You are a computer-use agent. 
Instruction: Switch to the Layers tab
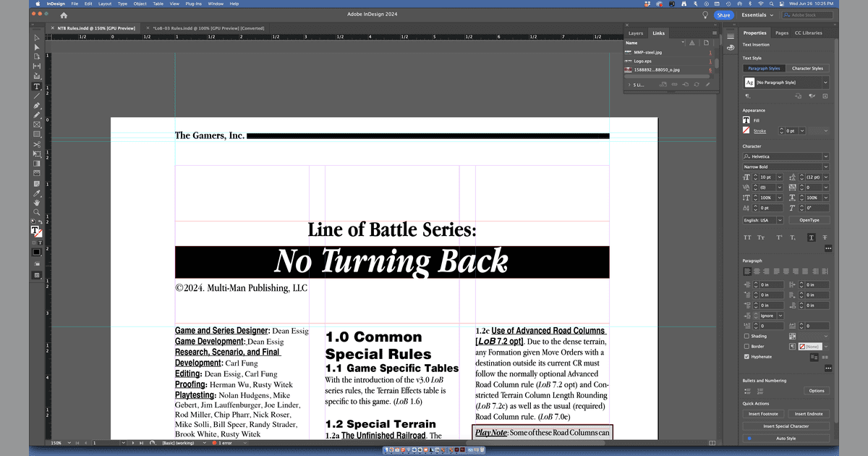637,33
